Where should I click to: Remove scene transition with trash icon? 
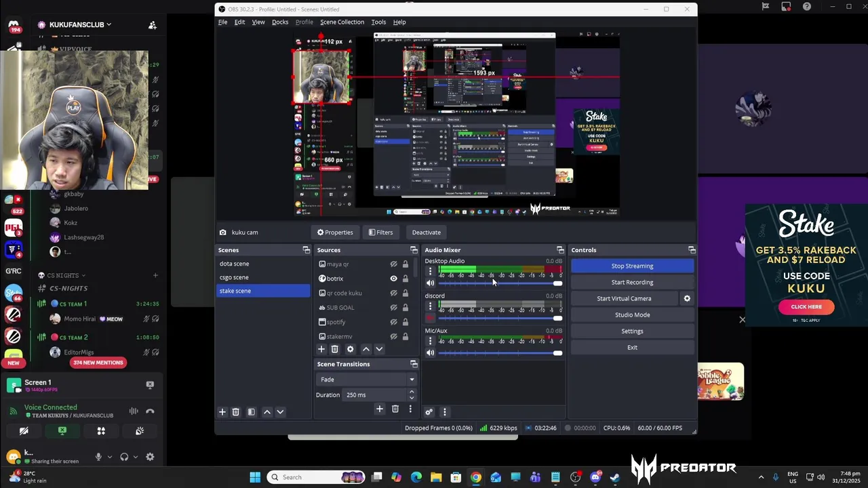(x=395, y=409)
